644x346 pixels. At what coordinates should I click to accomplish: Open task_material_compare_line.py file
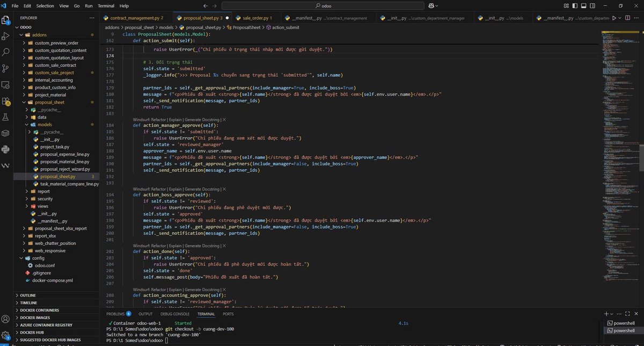click(70, 184)
